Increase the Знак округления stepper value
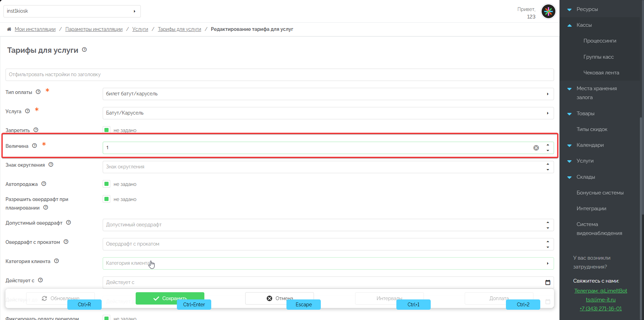Image resolution: width=644 pixels, height=320 pixels. click(547, 164)
